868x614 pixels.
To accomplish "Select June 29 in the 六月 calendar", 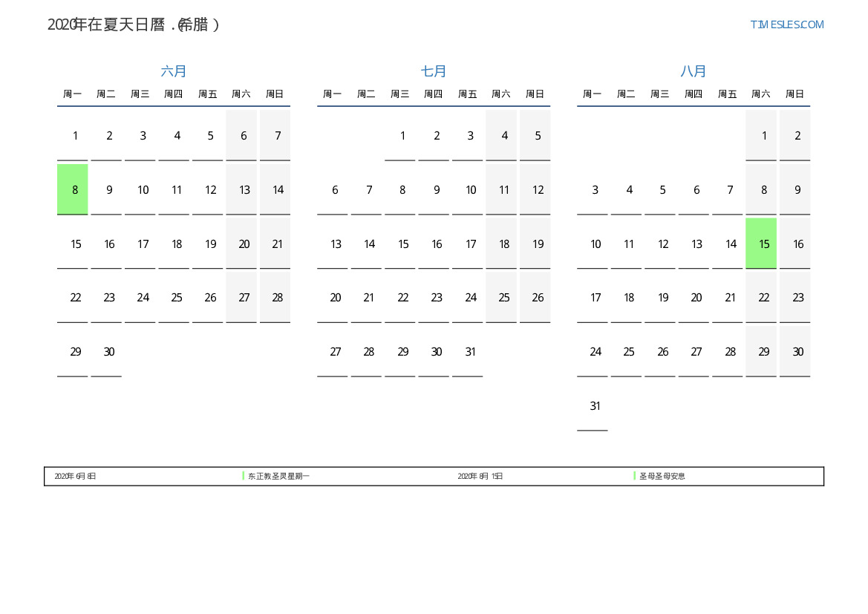I will tap(73, 352).
